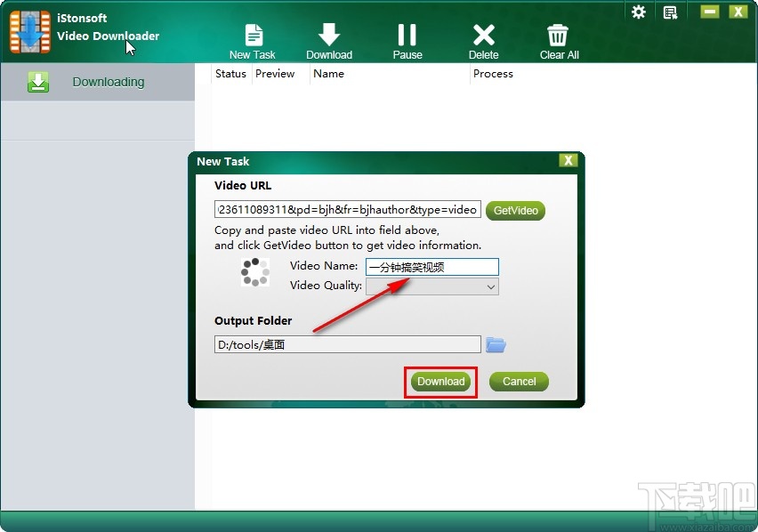Select the Downloading section in the sidebar

click(108, 81)
